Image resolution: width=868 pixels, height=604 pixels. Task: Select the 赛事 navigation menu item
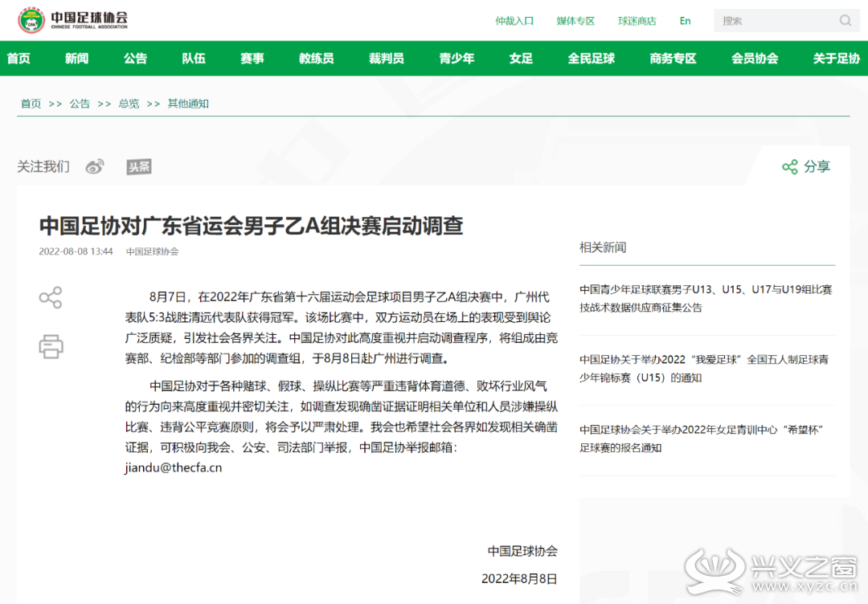pos(252,58)
